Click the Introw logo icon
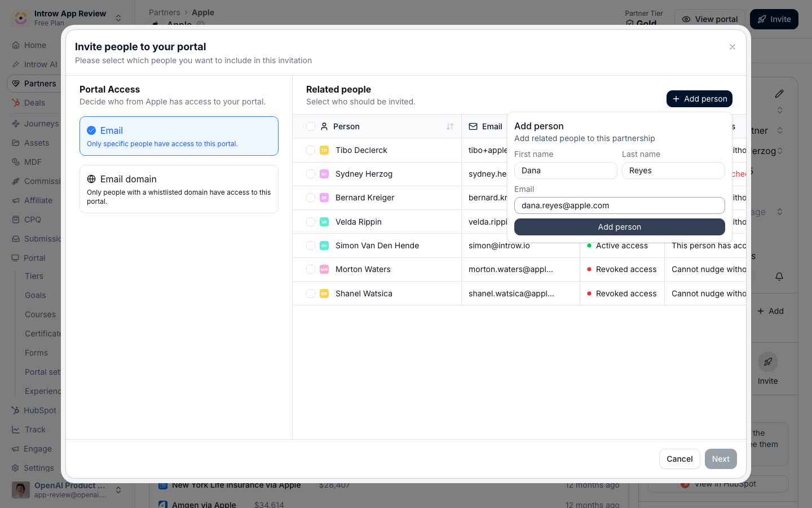The height and width of the screenshot is (508, 812). [20, 18]
